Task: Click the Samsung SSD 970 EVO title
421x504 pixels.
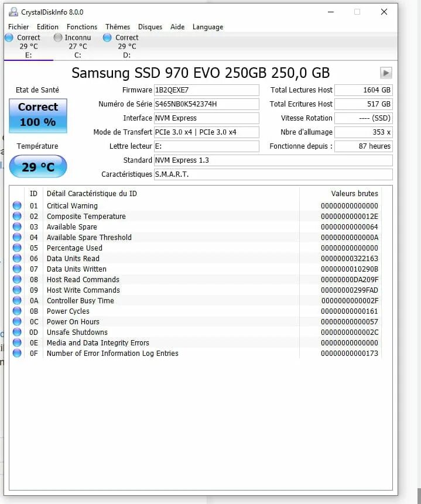Action: [x=201, y=73]
